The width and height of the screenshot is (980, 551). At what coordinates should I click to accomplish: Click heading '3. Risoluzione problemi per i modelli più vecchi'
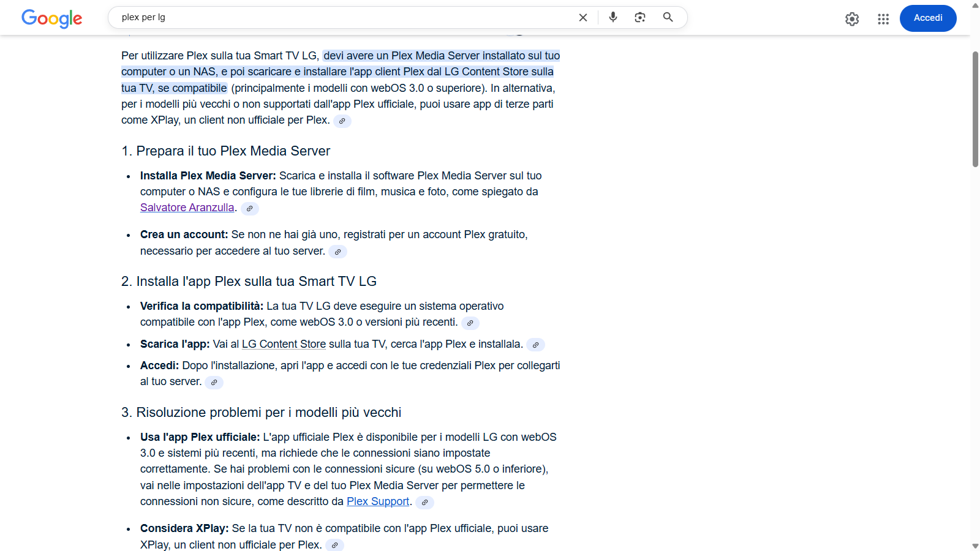point(261,413)
